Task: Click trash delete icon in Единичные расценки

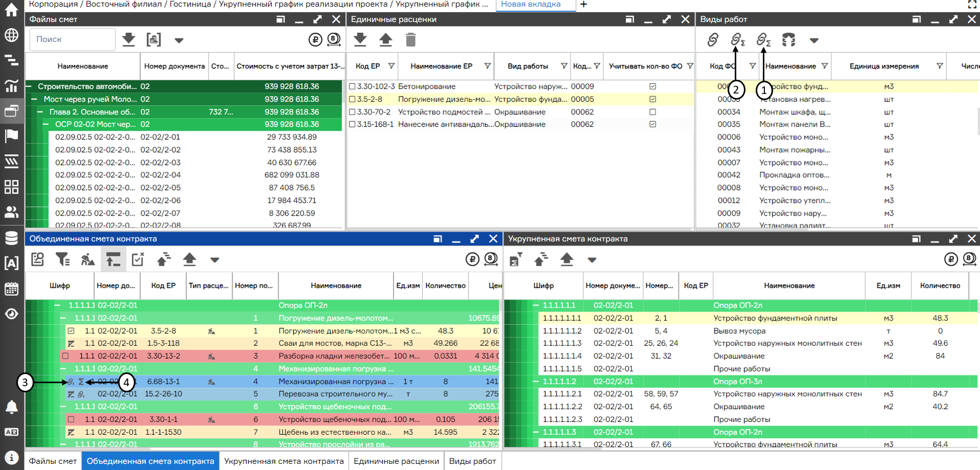Action: (411, 39)
